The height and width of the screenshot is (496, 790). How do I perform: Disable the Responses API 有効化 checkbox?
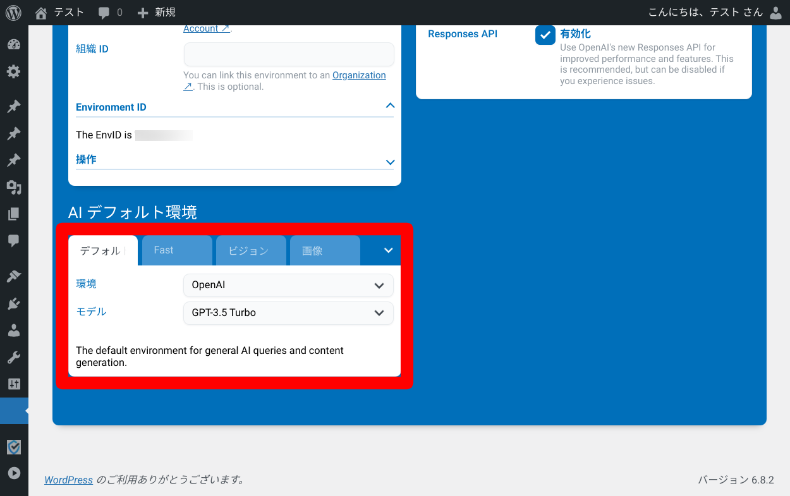click(x=545, y=35)
